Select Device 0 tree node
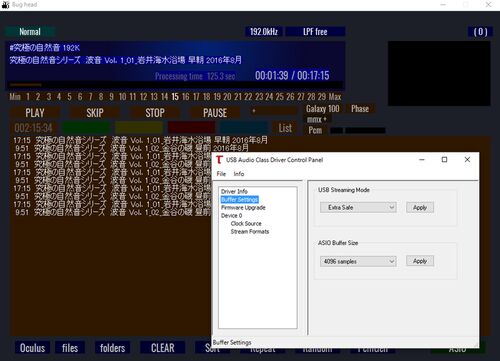Image resolution: width=500 pixels, height=361 pixels. point(231,215)
